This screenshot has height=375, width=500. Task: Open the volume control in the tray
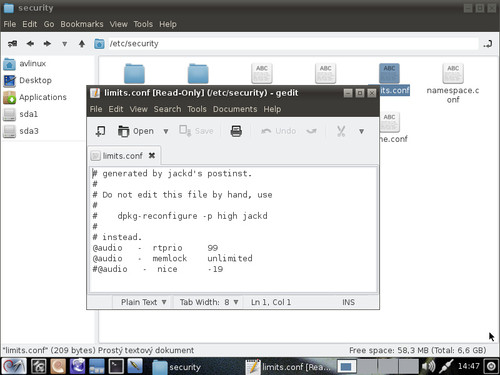click(x=428, y=366)
